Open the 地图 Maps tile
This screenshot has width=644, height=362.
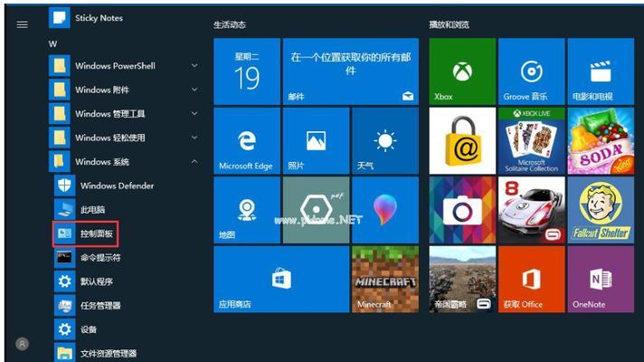click(x=247, y=210)
